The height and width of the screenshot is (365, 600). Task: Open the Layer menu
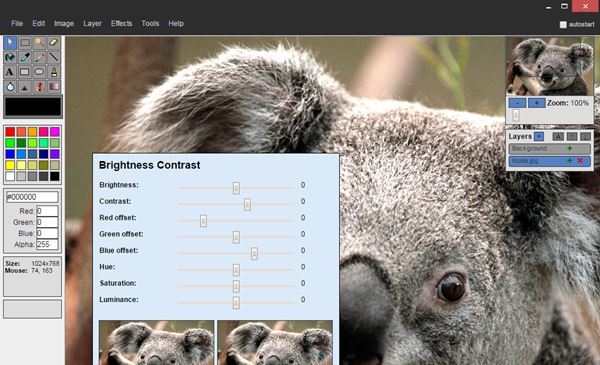click(x=92, y=23)
